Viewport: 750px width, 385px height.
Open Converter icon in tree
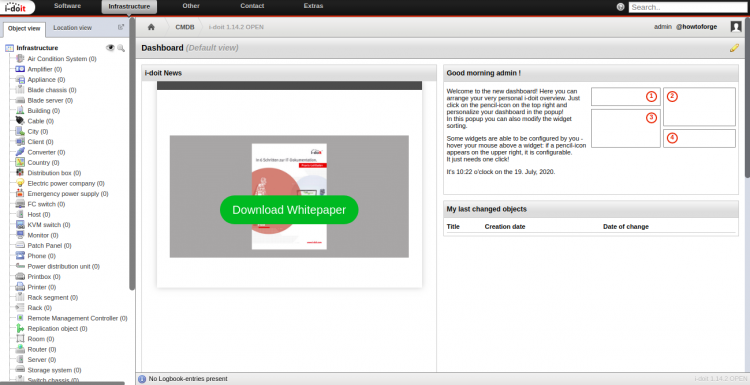pos(20,152)
